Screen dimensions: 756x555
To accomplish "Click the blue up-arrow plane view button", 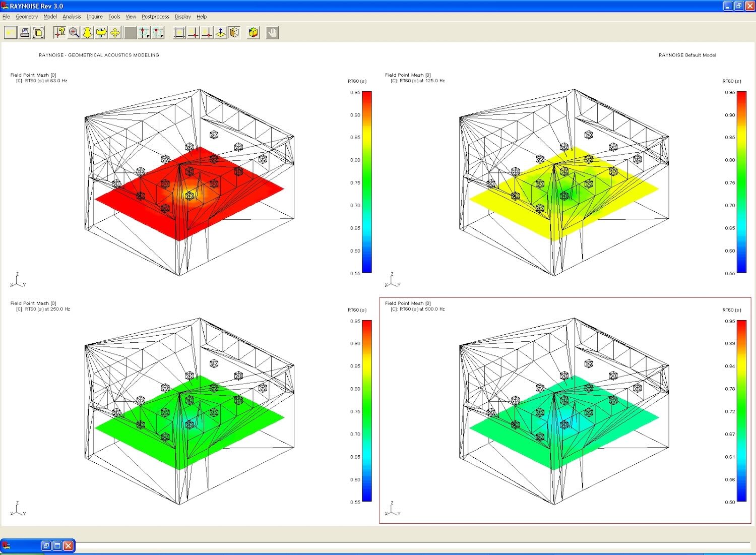I will point(221,33).
